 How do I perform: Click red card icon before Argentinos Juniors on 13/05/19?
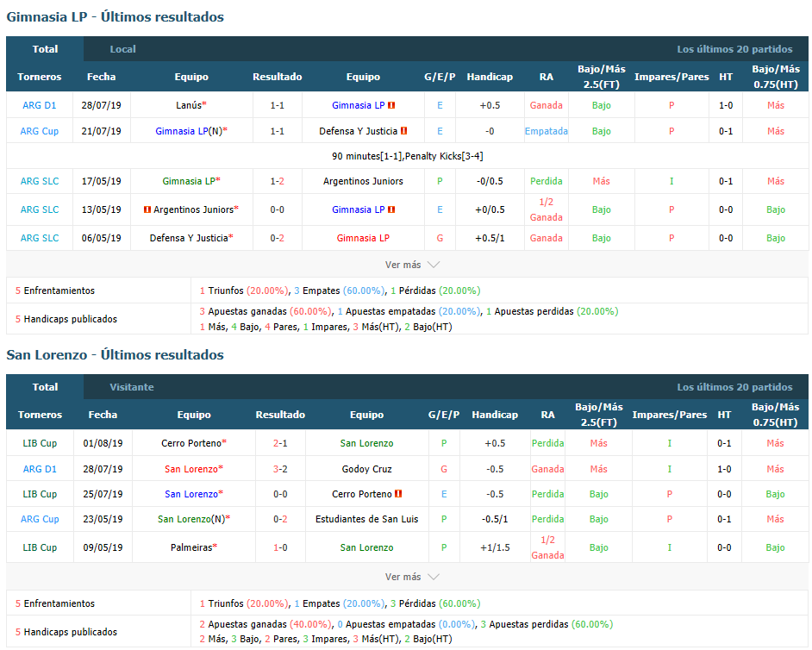pos(147,209)
